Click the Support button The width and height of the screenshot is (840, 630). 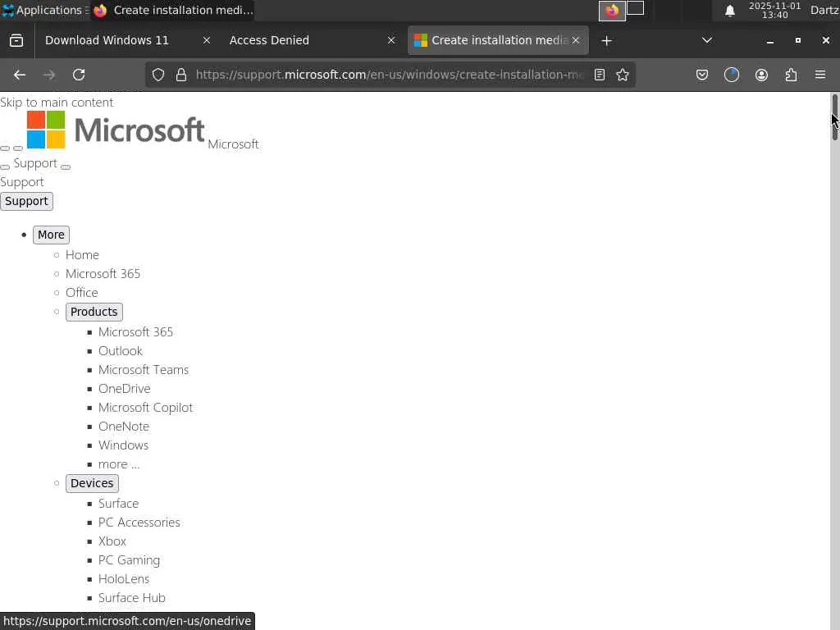click(x=26, y=202)
